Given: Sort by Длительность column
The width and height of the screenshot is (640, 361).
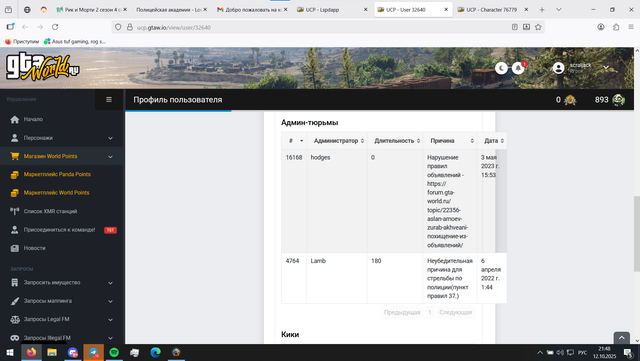Looking at the screenshot, I should [x=395, y=141].
